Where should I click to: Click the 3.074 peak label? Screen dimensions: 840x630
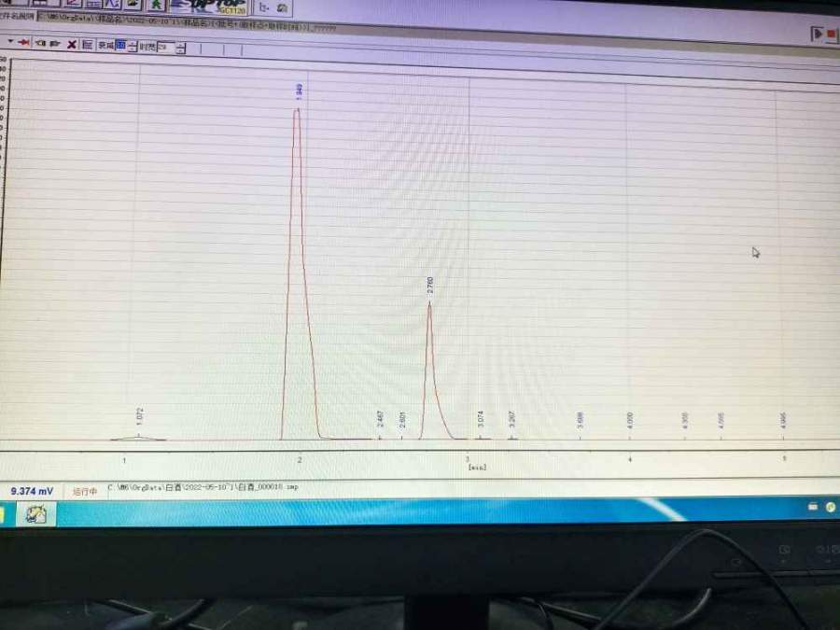coord(481,419)
